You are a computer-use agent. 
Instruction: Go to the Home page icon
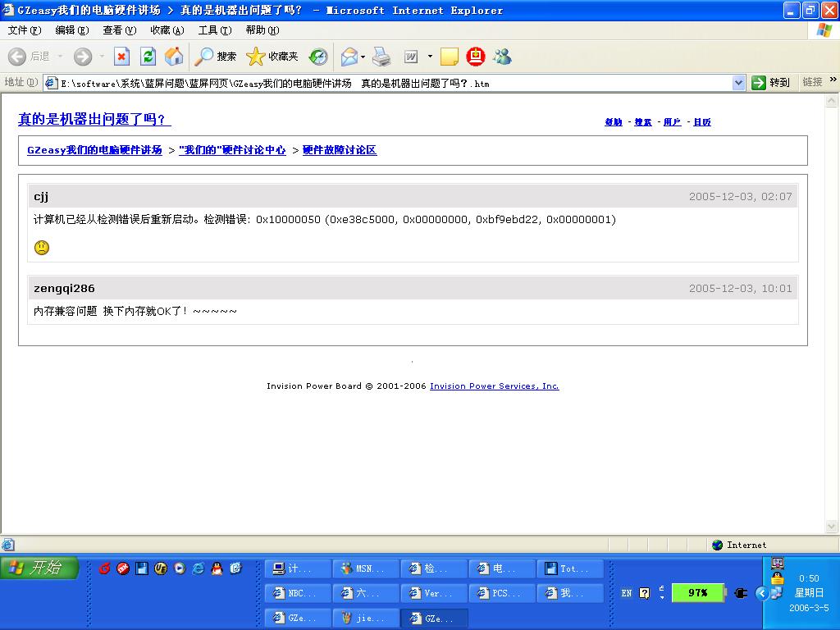174,57
